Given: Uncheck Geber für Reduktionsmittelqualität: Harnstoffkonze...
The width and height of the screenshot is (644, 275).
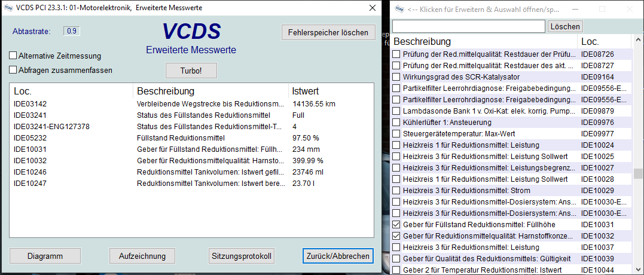Looking at the screenshot, I should click(x=396, y=236).
